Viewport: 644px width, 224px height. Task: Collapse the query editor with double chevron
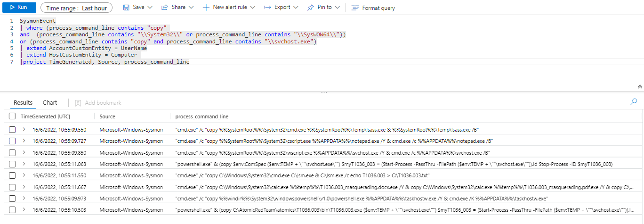click(640, 87)
